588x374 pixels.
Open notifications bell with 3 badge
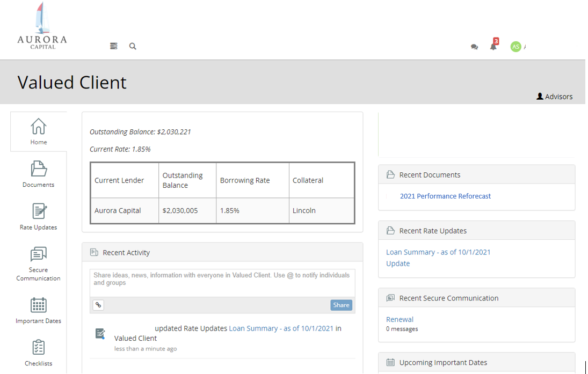(x=493, y=46)
